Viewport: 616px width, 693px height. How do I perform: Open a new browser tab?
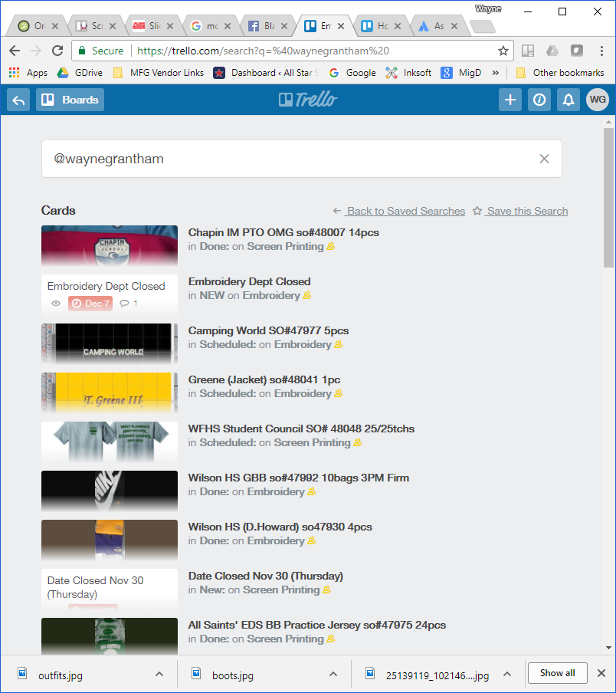pos(483,27)
